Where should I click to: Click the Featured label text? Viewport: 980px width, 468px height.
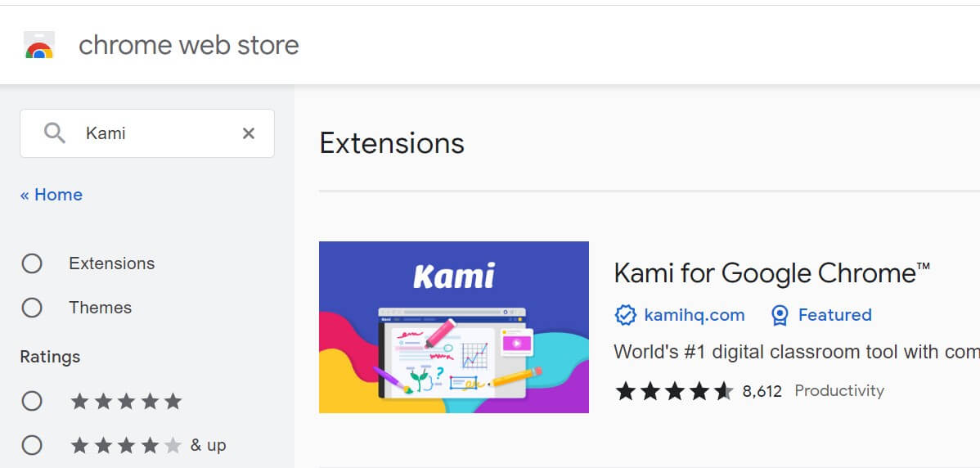(x=835, y=315)
